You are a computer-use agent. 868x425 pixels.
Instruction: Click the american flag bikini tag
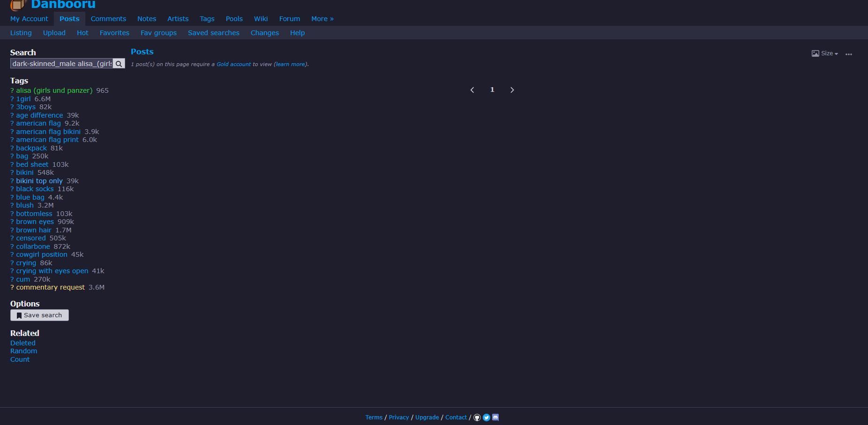[48, 132]
